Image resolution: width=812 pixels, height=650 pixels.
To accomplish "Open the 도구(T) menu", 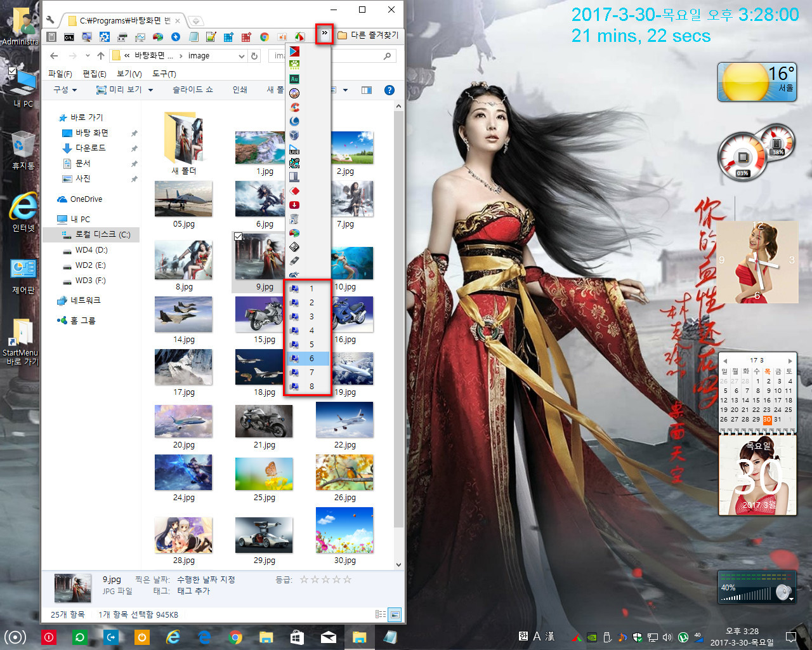I will click(x=164, y=74).
